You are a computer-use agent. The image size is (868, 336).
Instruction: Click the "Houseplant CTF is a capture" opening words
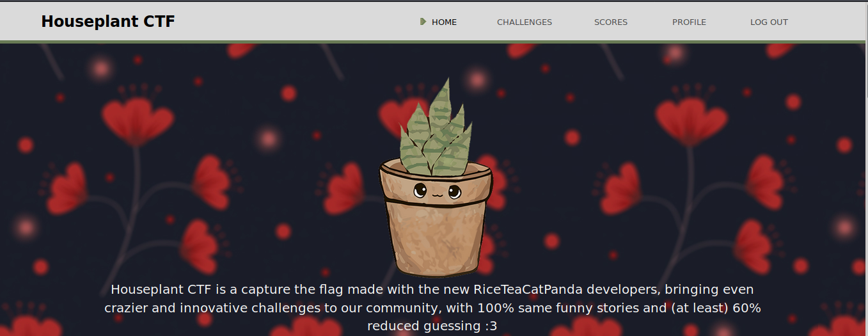tap(193, 289)
